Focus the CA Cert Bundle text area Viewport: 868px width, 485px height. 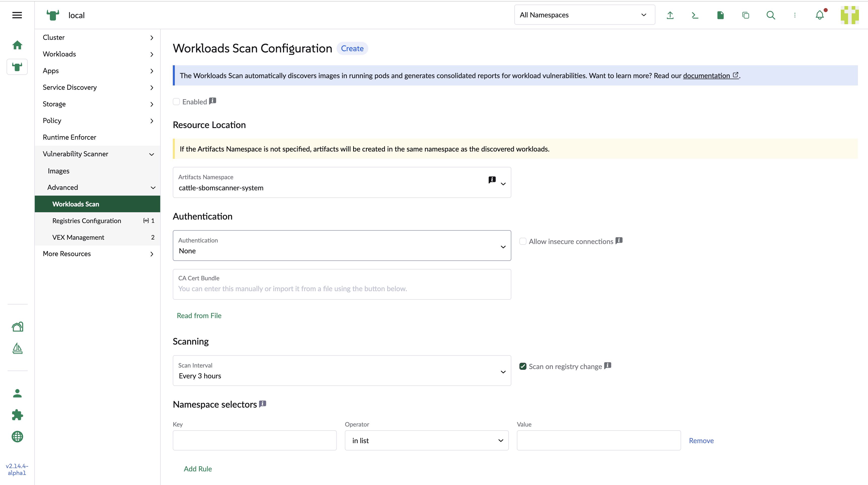point(342,284)
